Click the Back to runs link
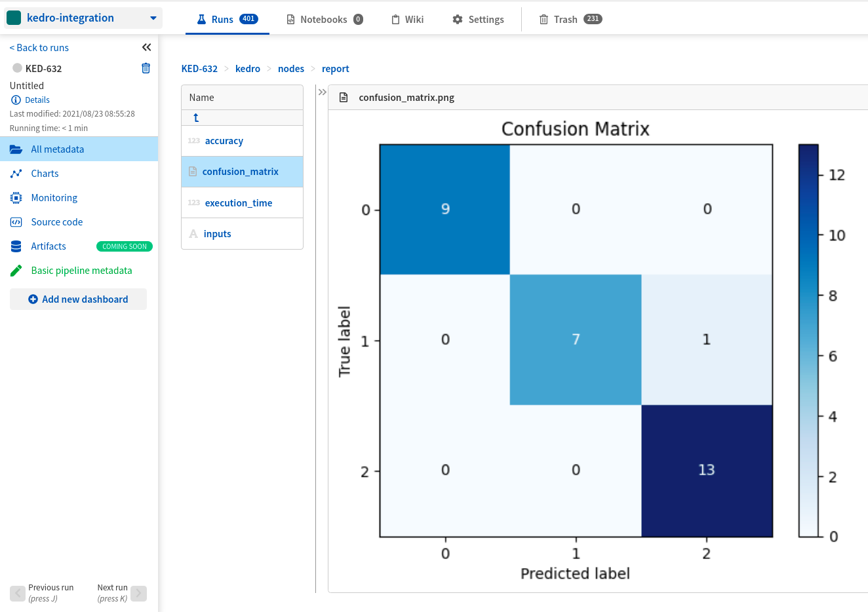 (x=38, y=47)
